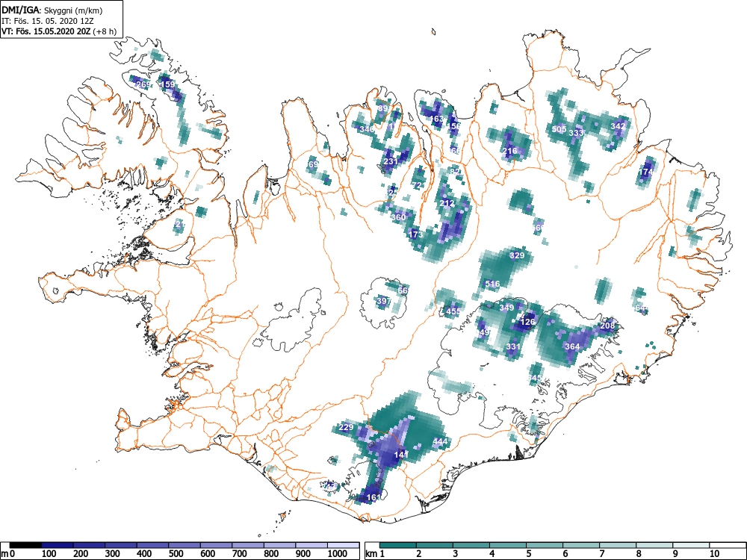
Task: Pick the 8–9 km pale teal legend swatch
Action: (x=654, y=545)
